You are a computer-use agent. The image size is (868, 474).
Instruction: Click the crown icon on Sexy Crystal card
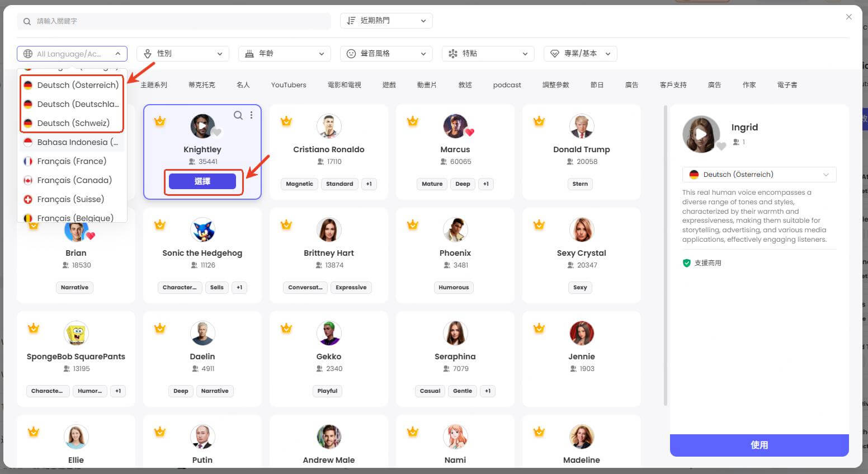click(539, 224)
